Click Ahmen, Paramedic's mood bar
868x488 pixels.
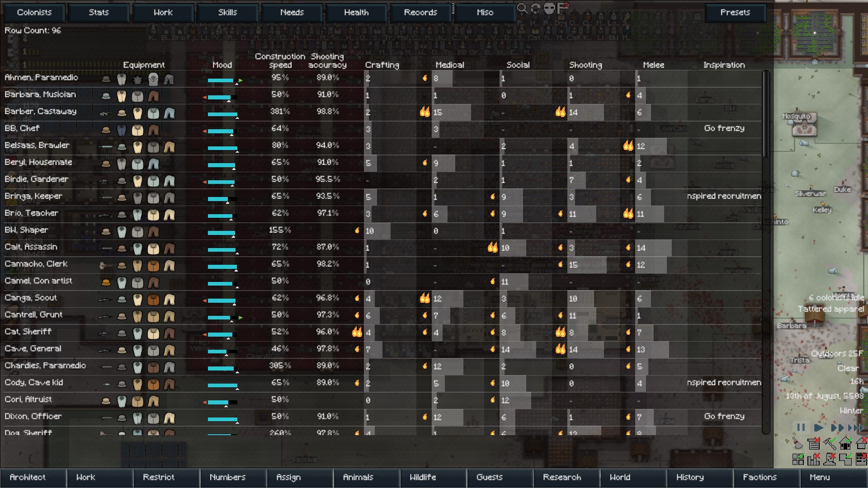[222, 80]
